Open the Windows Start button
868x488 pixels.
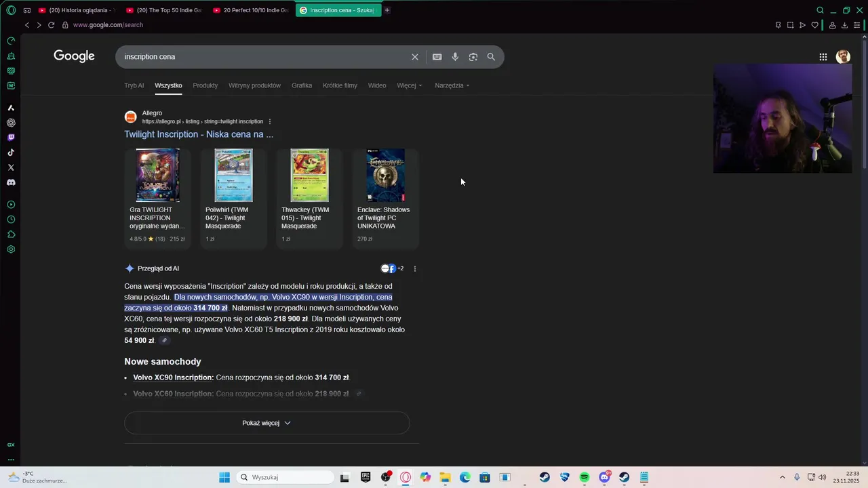coord(224,477)
